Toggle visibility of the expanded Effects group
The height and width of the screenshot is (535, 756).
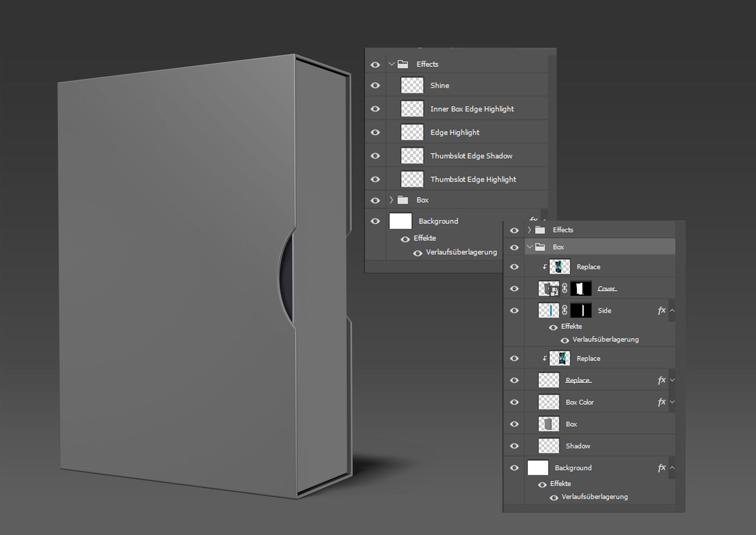[x=375, y=64]
